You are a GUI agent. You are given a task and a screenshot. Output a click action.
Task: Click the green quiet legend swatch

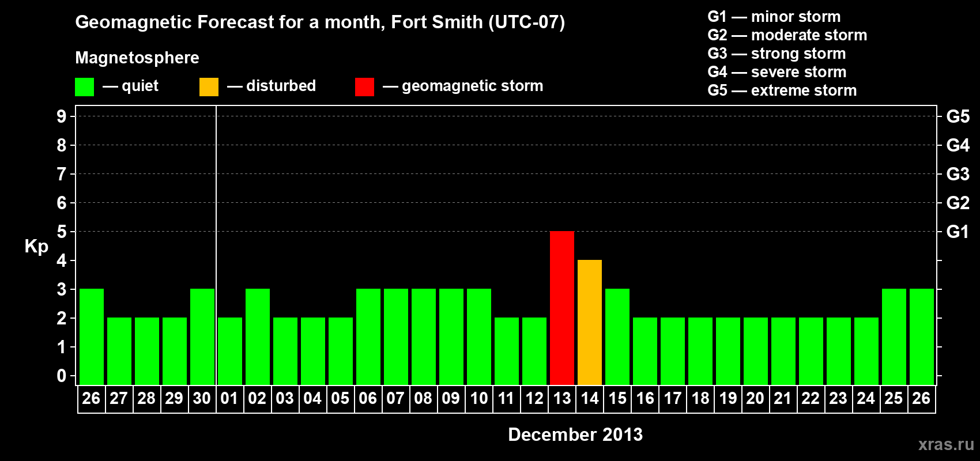(84, 87)
